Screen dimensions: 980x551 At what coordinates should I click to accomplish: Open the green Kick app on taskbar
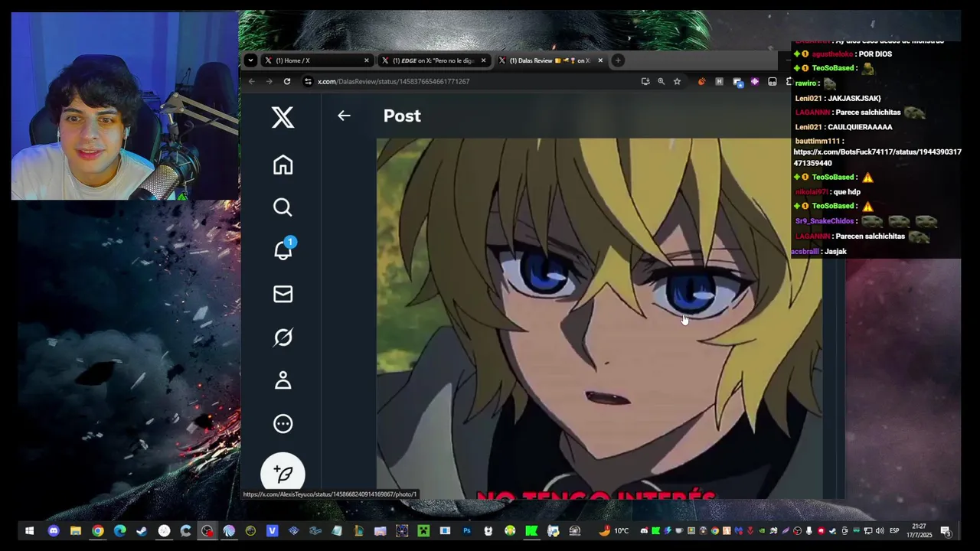coord(531,531)
